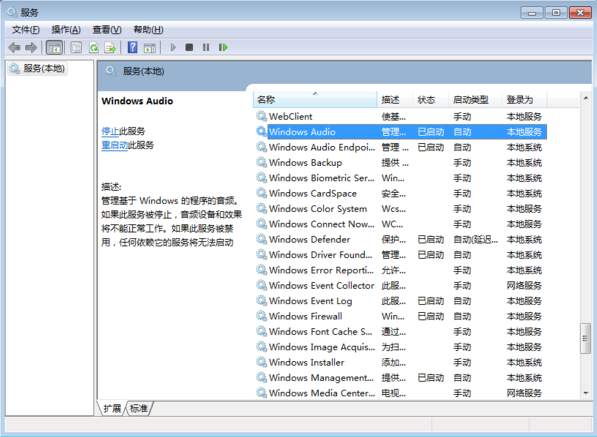Click the 重启动 link to restart service
Viewport: 597px width, 437px height.
pos(114,145)
